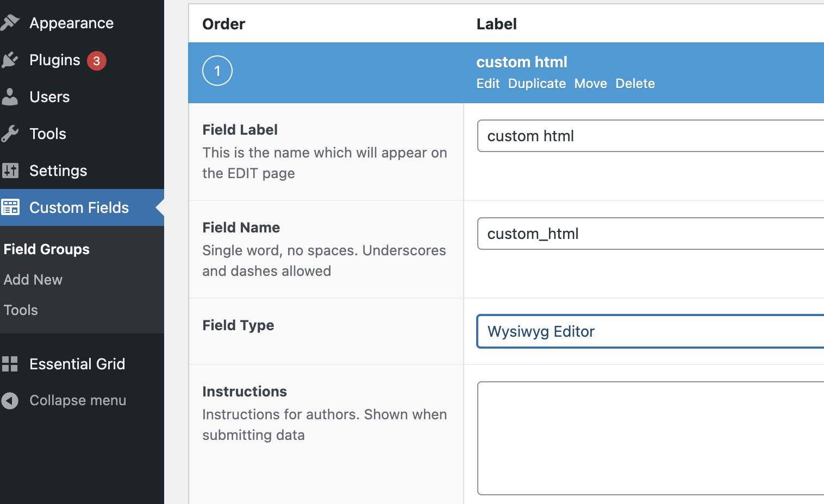This screenshot has height=504, width=824.
Task: Click the Tools wrench icon
Action: click(x=10, y=134)
